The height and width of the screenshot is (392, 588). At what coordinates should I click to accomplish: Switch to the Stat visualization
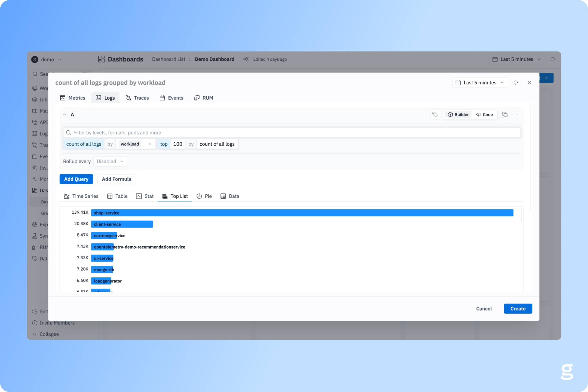pyautogui.click(x=145, y=196)
